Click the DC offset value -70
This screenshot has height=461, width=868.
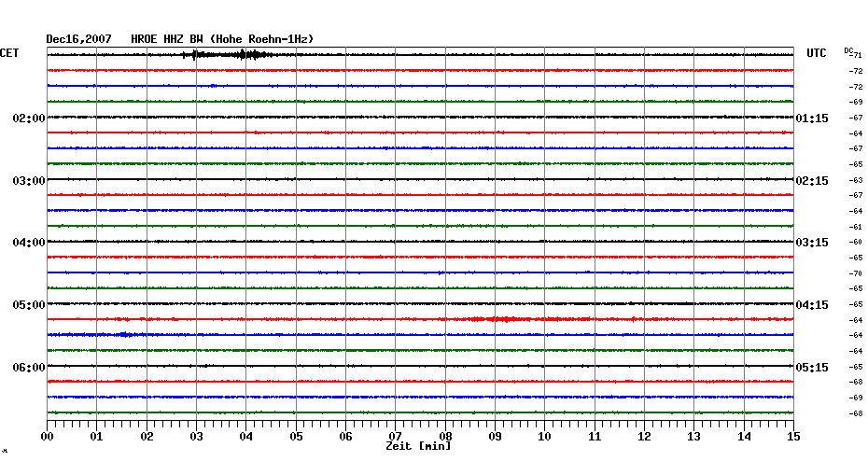click(856, 273)
